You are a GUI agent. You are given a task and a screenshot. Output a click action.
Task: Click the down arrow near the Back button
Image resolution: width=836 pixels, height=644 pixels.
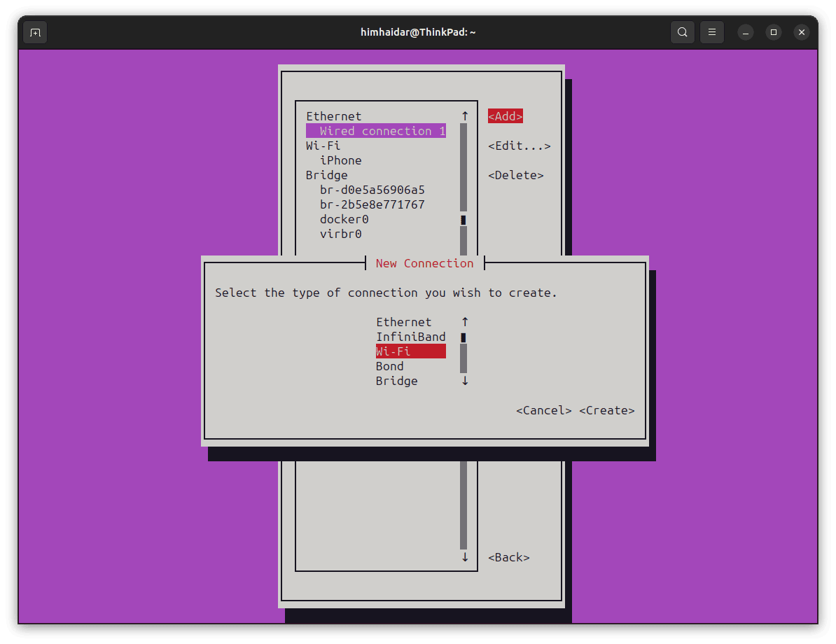pos(464,557)
